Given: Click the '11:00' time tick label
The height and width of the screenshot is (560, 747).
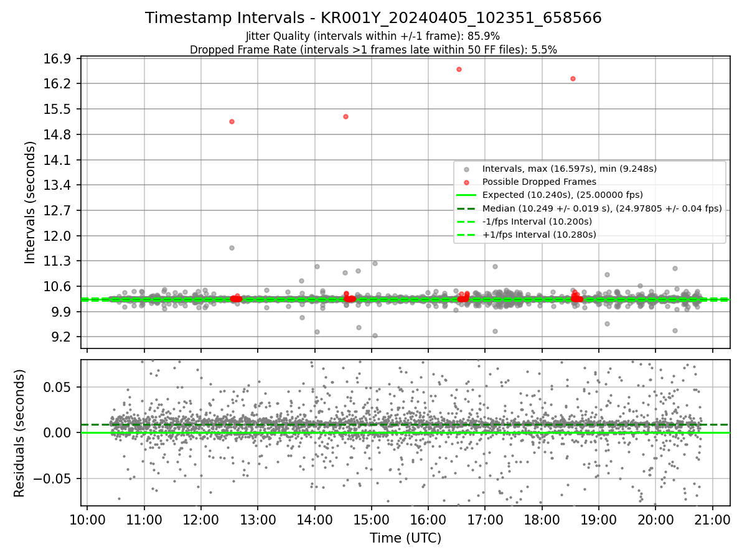Looking at the screenshot, I should pyautogui.click(x=144, y=519).
